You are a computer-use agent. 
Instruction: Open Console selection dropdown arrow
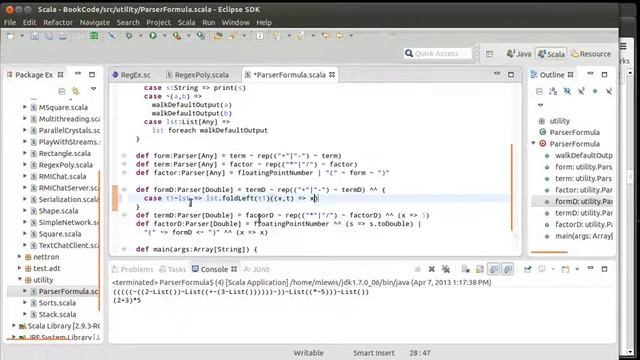pyautogui.click(x=553, y=269)
